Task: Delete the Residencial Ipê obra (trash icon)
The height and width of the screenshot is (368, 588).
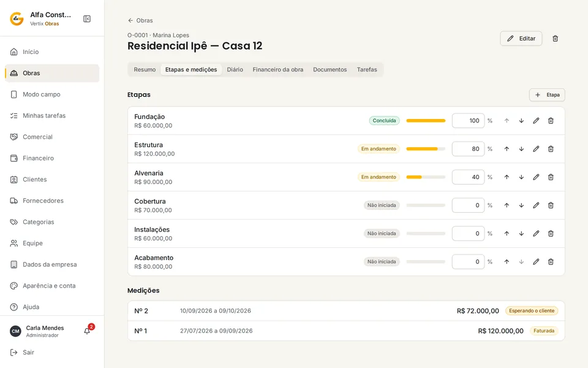Action: click(x=556, y=38)
